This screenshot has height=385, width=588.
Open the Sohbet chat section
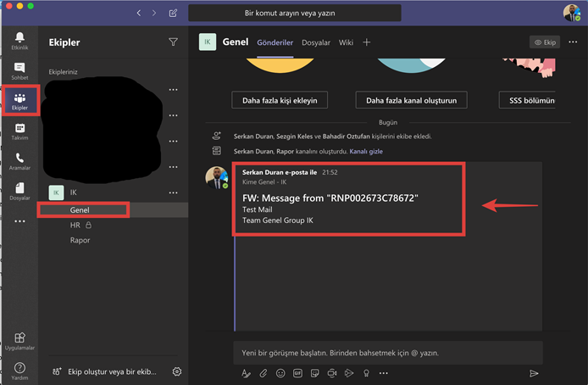(x=19, y=71)
